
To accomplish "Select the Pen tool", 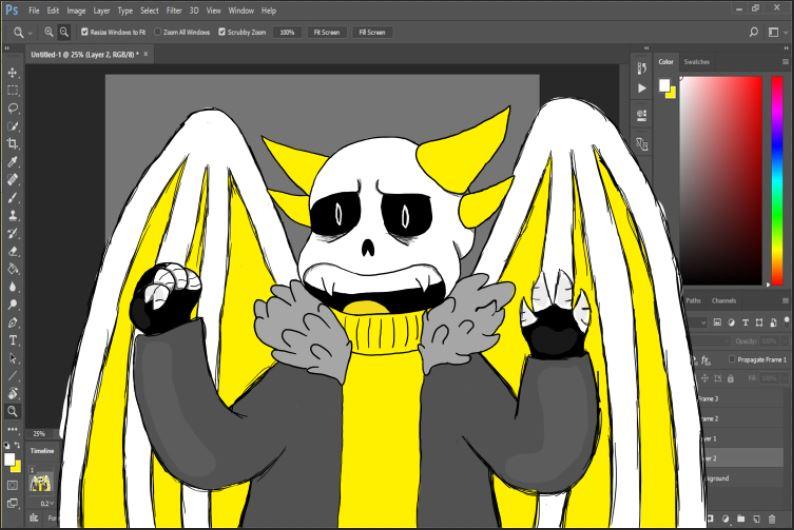I will tap(13, 322).
